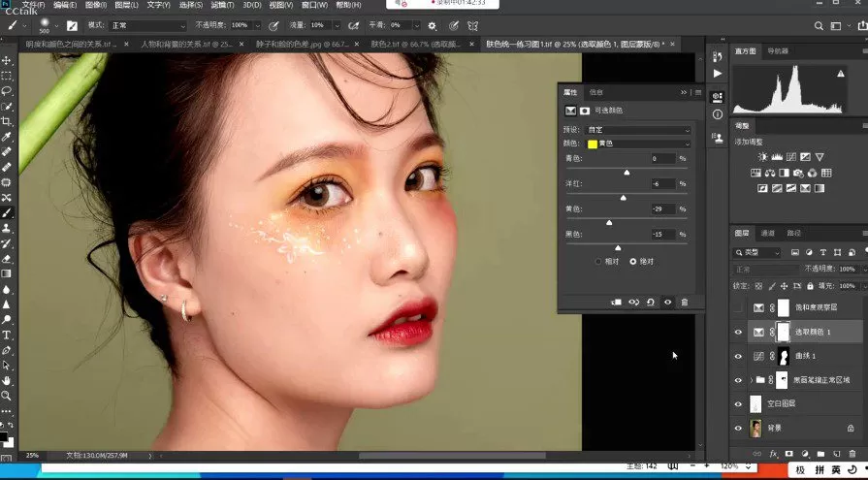868x480 pixels.
Task: Pick the Crop tool
Action: (x=7, y=121)
